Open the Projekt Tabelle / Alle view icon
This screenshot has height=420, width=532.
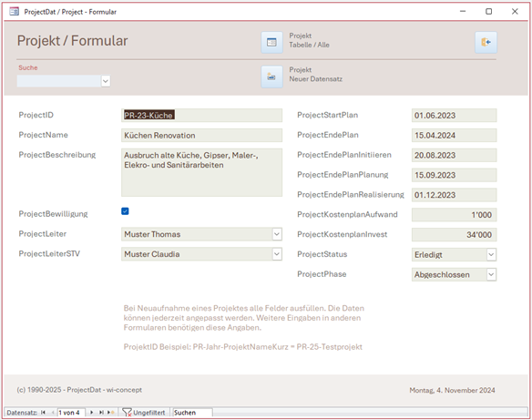(x=271, y=43)
